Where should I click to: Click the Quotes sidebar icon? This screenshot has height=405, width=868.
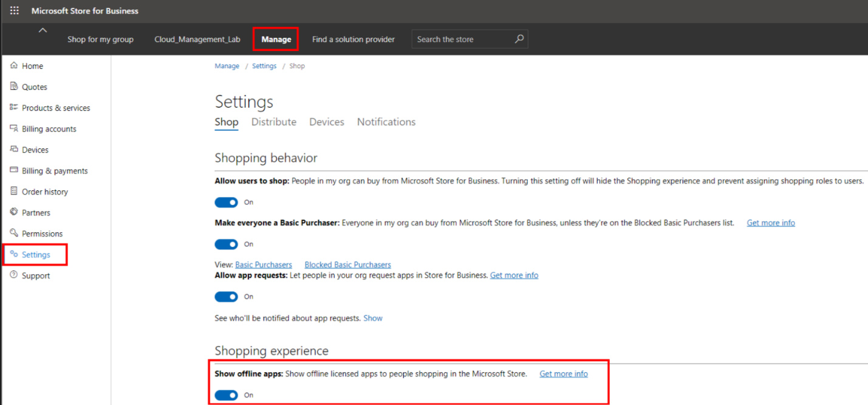click(14, 86)
